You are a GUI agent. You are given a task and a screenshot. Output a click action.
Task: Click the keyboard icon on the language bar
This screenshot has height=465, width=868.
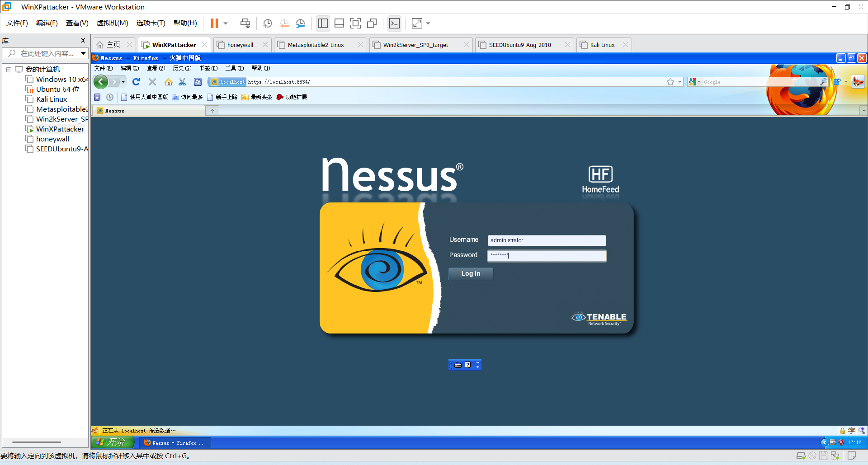click(458, 365)
